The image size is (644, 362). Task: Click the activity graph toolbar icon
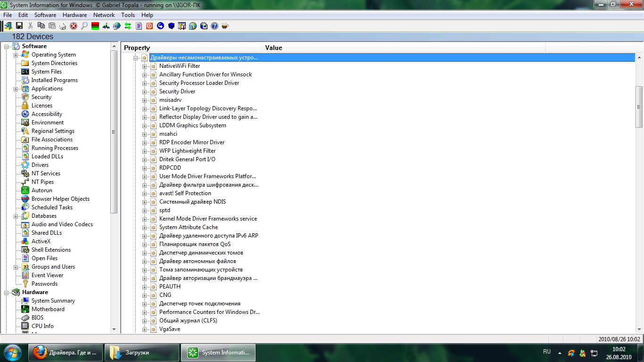(106, 26)
